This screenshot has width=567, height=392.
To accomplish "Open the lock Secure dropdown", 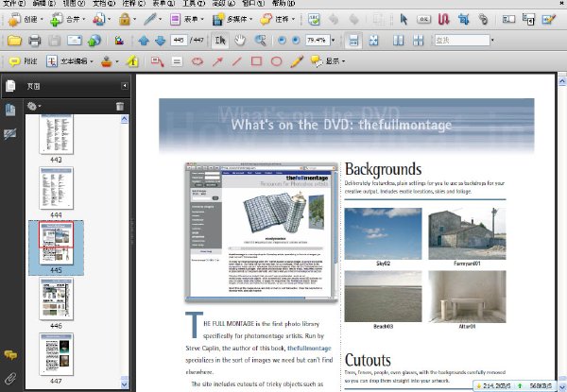I will [x=128, y=19].
